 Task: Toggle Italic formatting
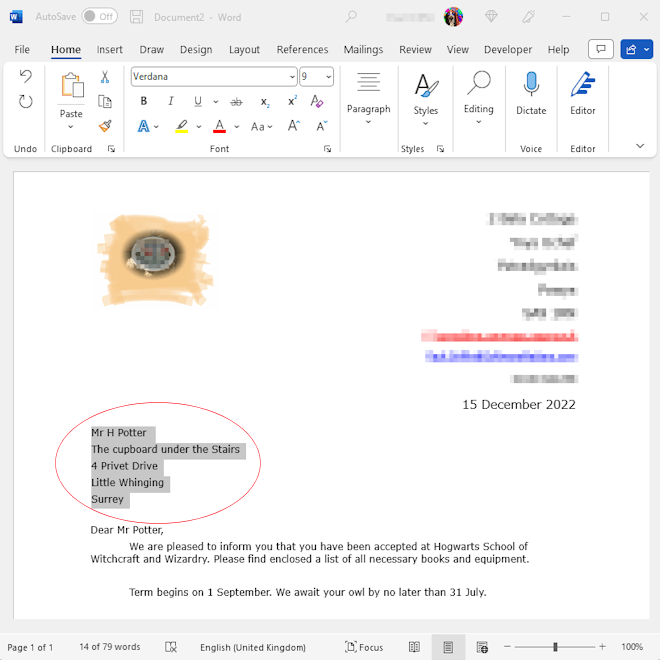coord(171,101)
